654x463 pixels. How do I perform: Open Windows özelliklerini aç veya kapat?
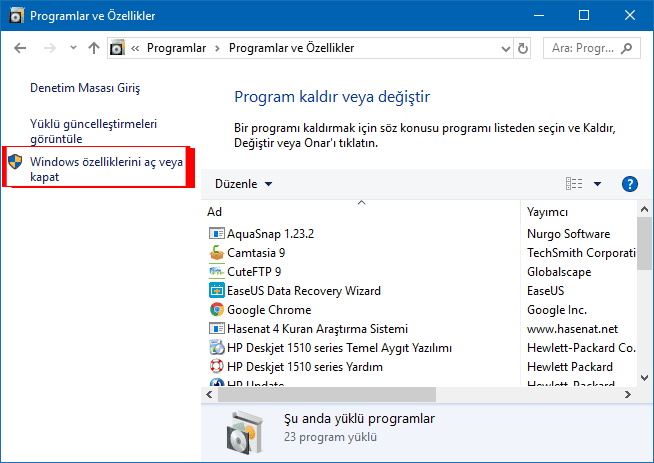point(106,169)
